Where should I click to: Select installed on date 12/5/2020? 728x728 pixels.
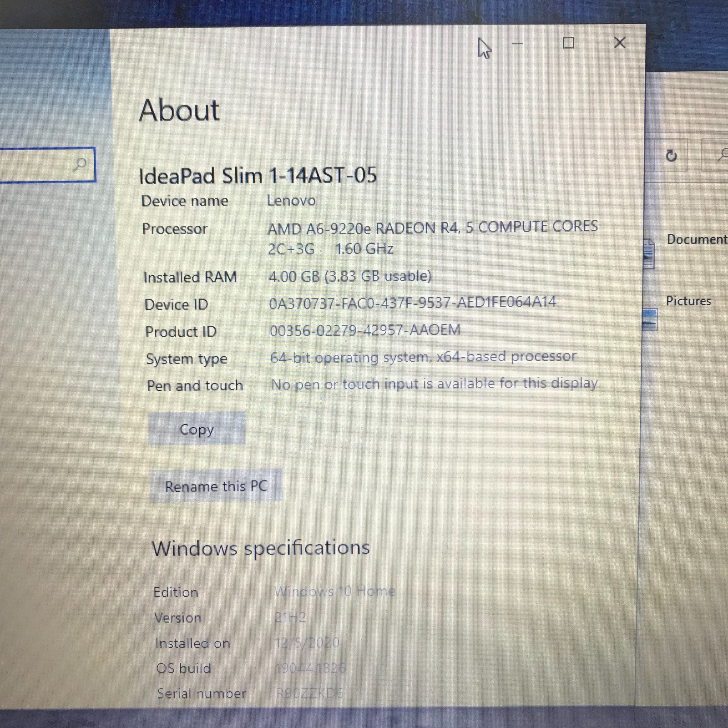(x=307, y=642)
